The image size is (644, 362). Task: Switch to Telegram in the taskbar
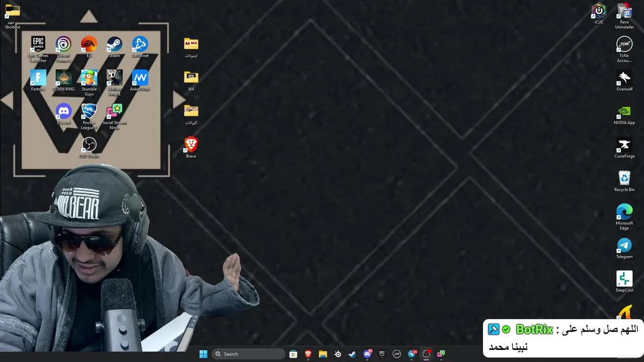pyautogui.click(x=412, y=354)
